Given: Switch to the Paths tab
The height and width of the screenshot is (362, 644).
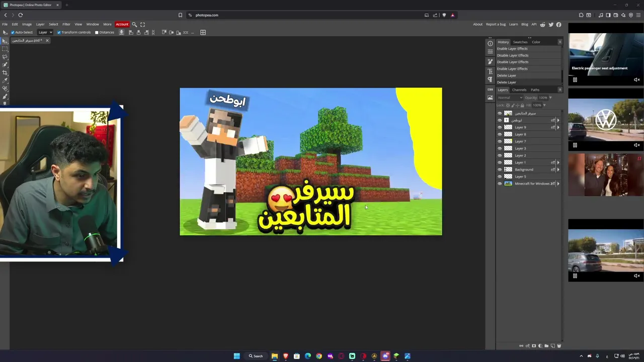Looking at the screenshot, I should (535, 90).
